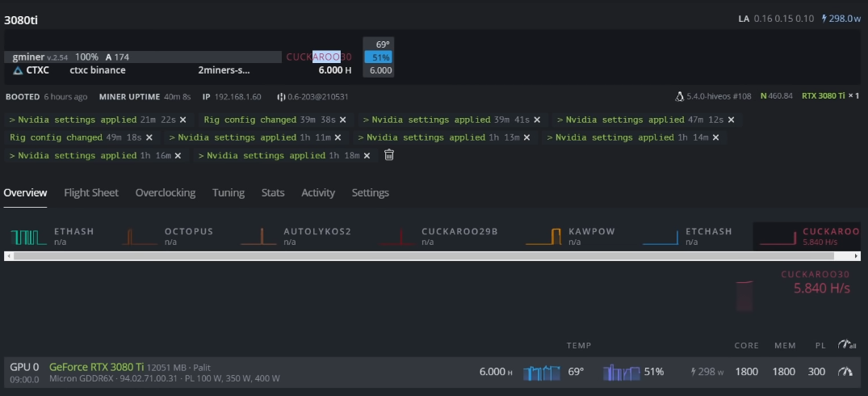The image size is (868, 396).
Task: Open the Stats tab
Action: pyautogui.click(x=273, y=192)
